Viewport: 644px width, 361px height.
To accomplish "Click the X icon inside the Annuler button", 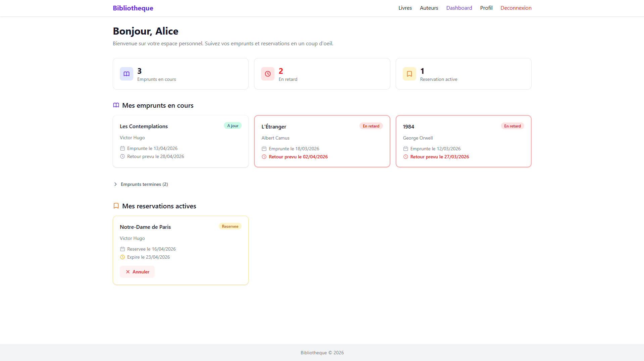I will pyautogui.click(x=128, y=272).
